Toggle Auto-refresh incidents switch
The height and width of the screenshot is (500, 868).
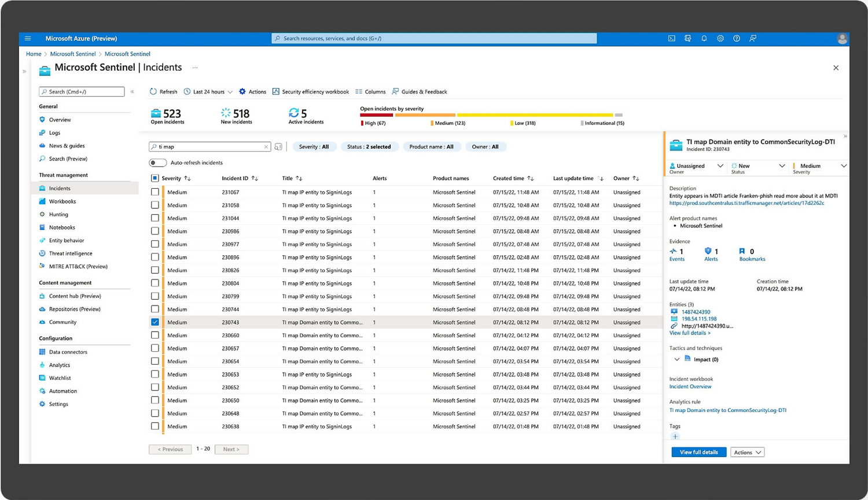157,163
